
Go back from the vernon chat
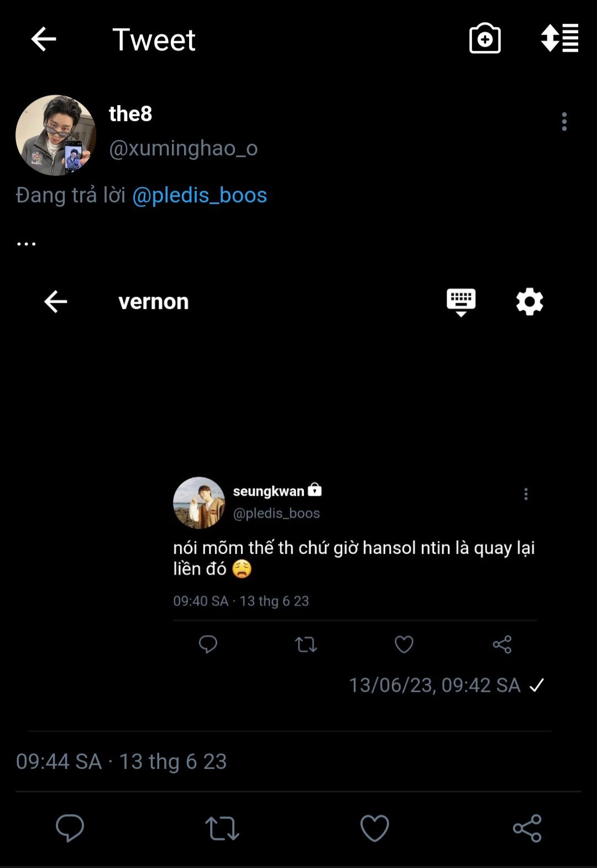[56, 301]
